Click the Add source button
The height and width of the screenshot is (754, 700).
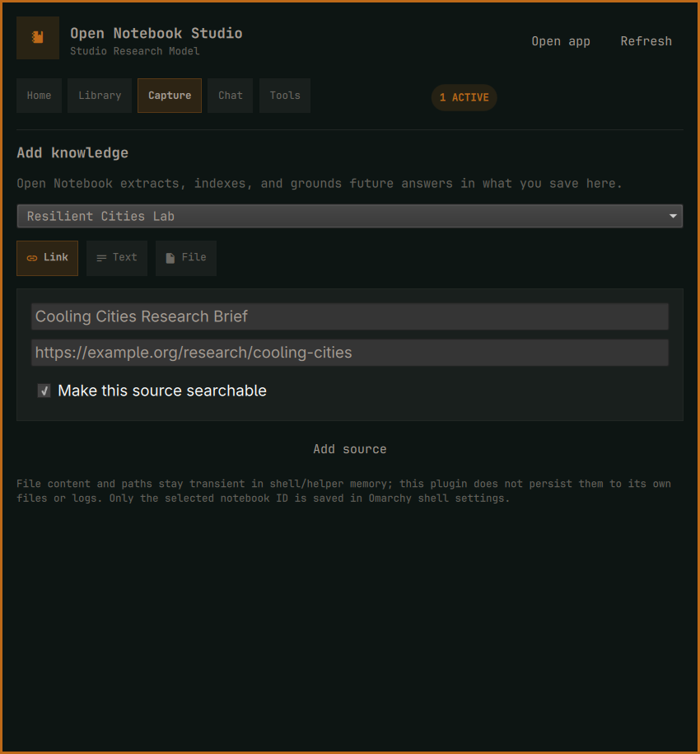[350, 449]
